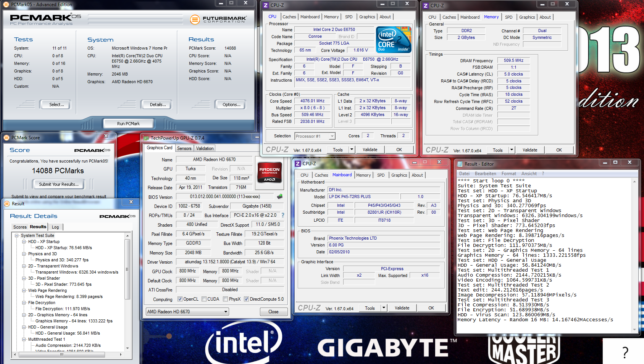Open Graphics tab in CPU-Z Mainboard window
Viewport: 644px width, 364px height.
(x=399, y=175)
